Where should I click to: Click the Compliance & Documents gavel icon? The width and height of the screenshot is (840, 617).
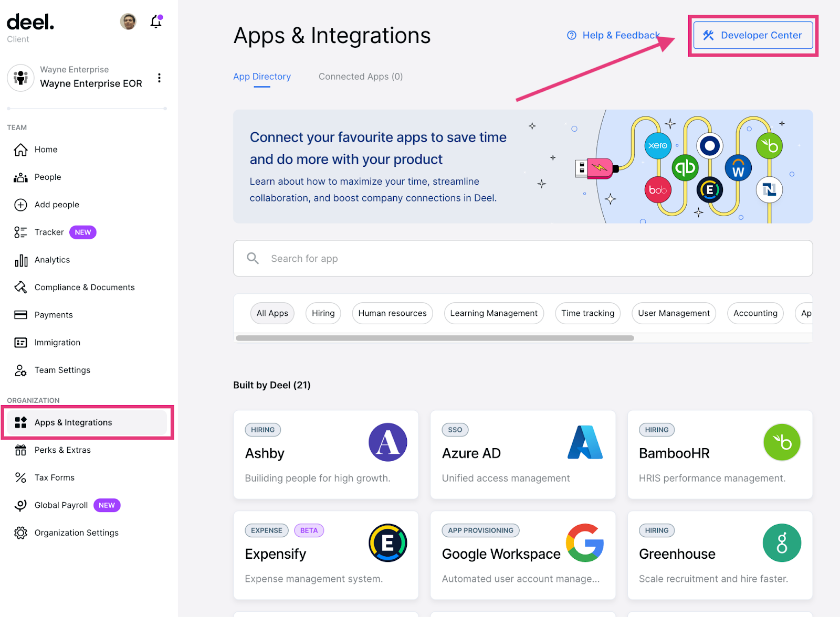(20, 288)
